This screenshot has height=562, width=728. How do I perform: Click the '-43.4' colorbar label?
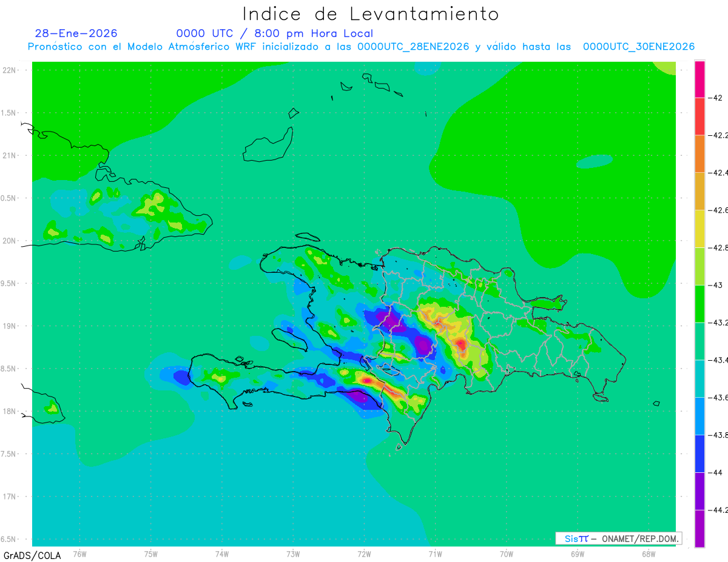(x=719, y=360)
